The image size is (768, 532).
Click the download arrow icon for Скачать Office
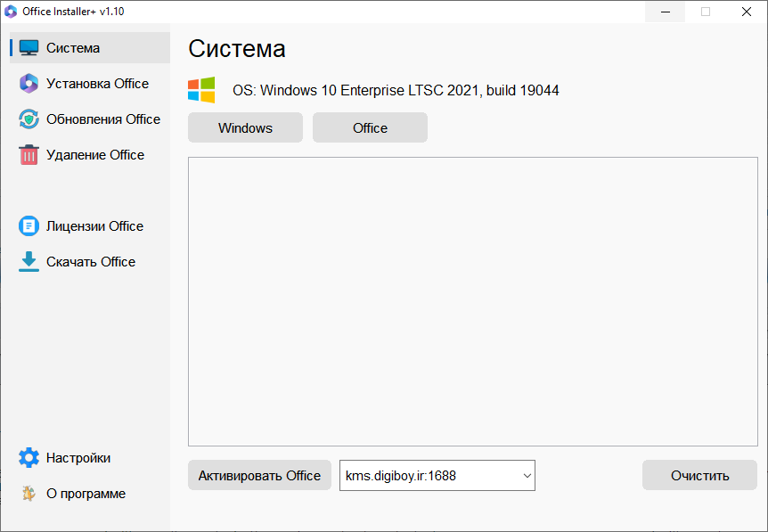click(x=29, y=262)
